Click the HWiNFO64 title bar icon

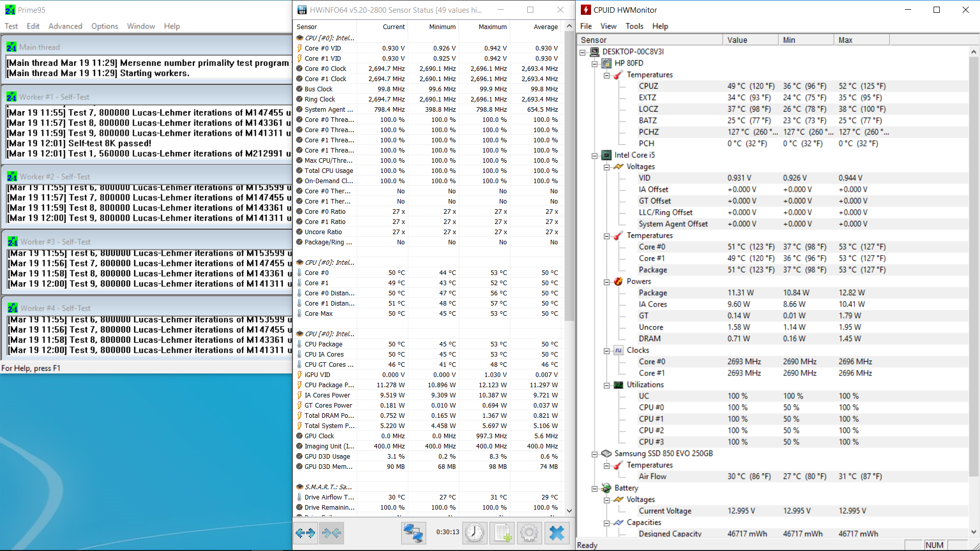[302, 10]
